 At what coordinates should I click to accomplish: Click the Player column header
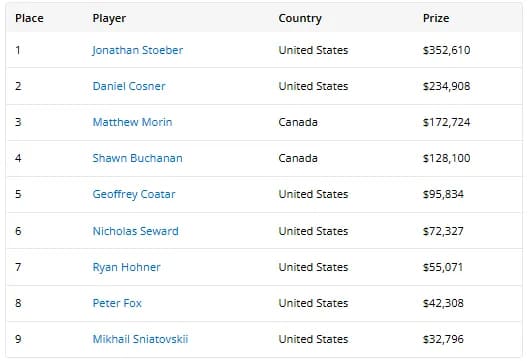point(109,18)
